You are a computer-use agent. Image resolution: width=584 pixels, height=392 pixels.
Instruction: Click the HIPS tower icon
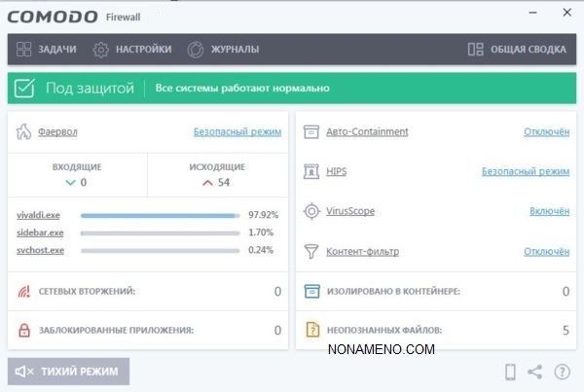click(x=311, y=171)
